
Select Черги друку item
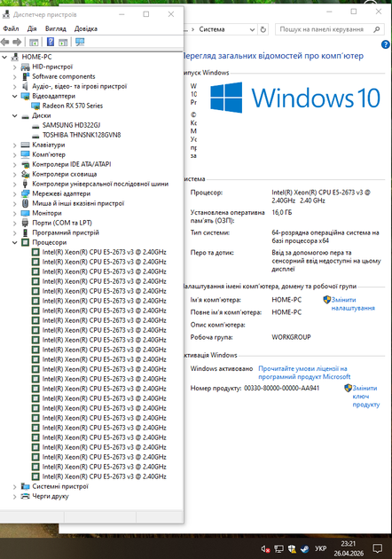pos(51,496)
